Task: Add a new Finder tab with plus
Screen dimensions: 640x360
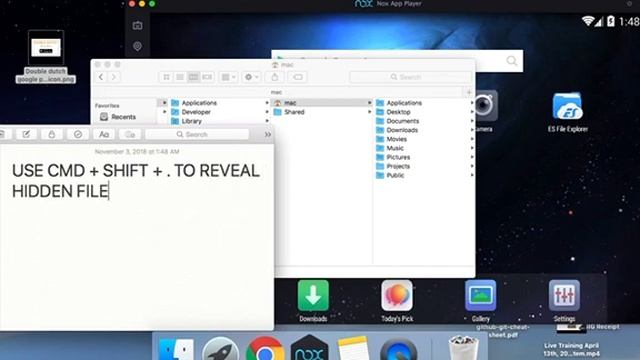Action: (469, 93)
